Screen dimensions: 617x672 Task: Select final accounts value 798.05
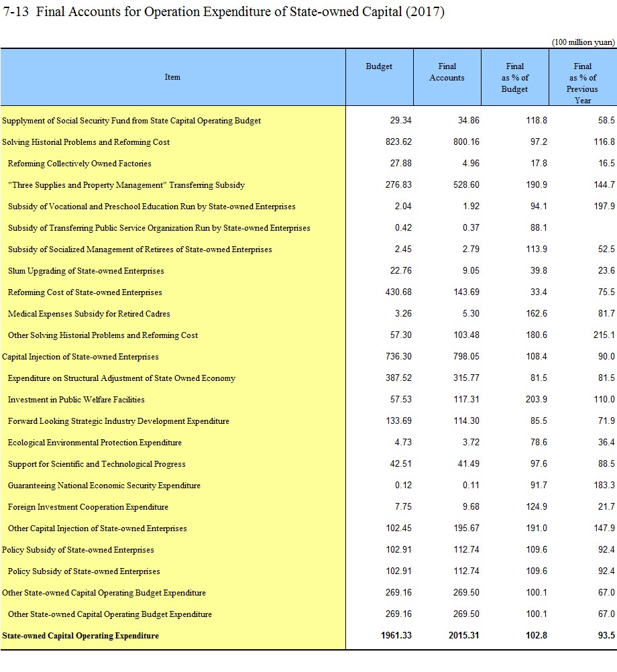click(466, 356)
